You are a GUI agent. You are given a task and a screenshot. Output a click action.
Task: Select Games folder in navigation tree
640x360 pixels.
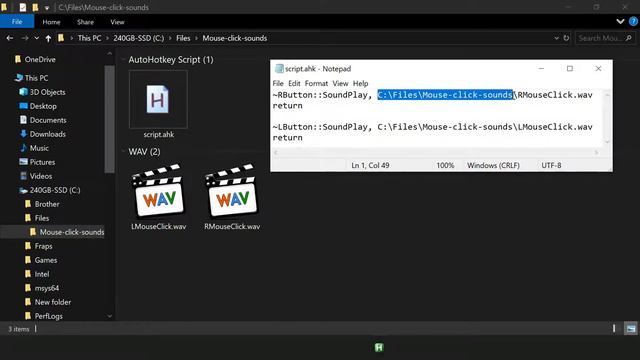pos(46,260)
